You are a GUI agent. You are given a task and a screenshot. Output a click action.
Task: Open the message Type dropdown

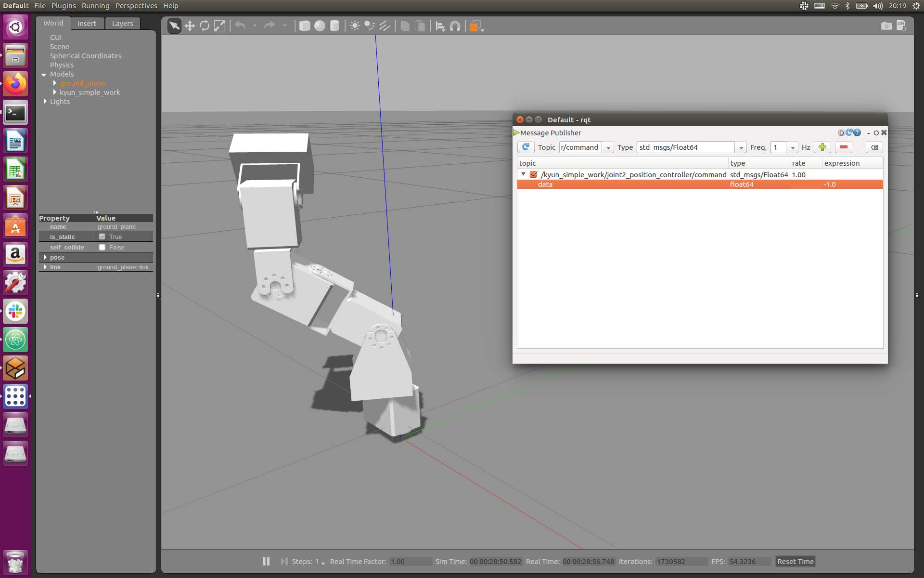point(741,148)
